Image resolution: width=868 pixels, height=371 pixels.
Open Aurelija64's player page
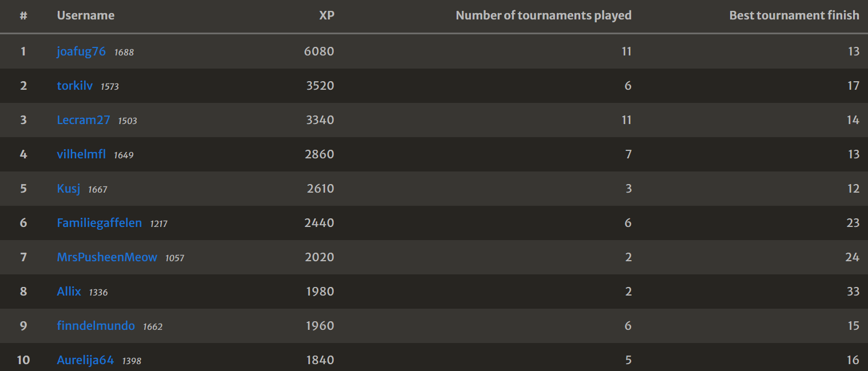(x=85, y=360)
